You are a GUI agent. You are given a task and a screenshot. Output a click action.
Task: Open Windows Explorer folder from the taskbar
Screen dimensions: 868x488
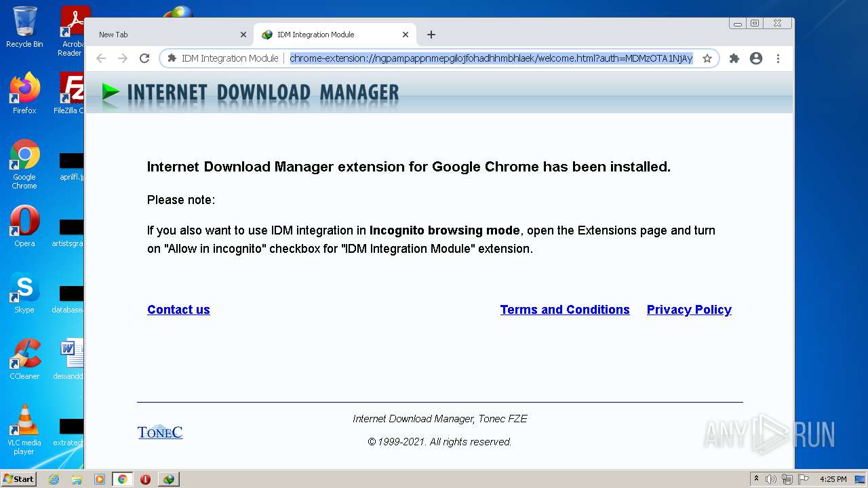click(x=77, y=479)
